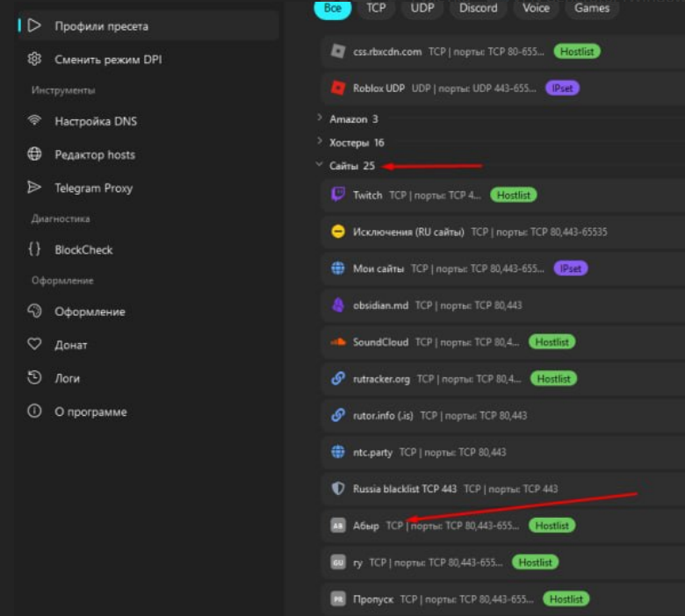The image size is (685, 616).
Task: Click IPset badge on Мои сайты row
Action: point(571,269)
